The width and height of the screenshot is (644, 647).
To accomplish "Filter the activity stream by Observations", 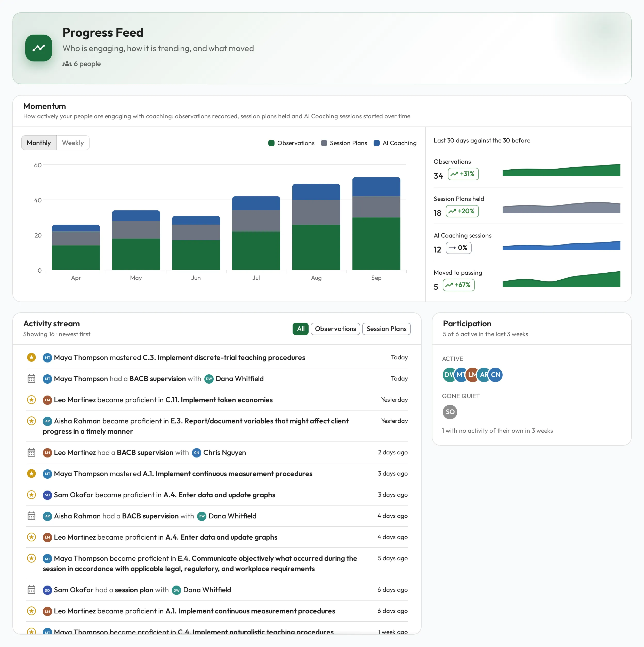I will pos(335,329).
